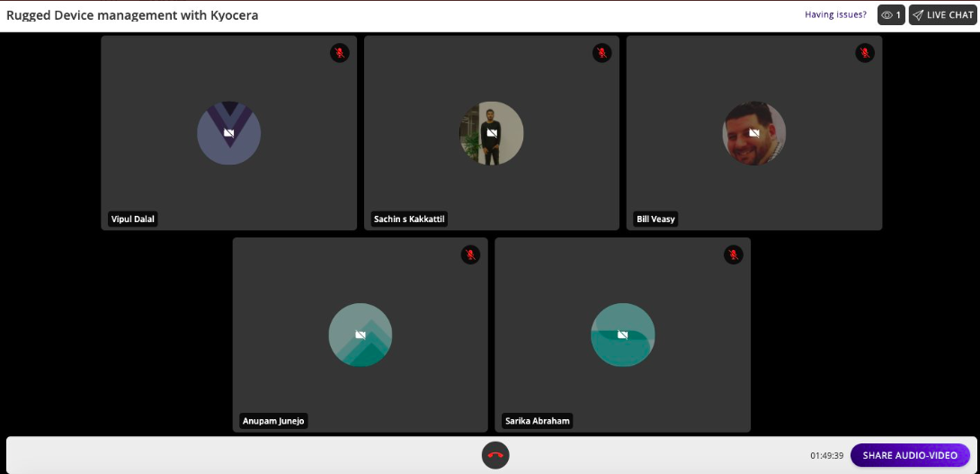Click Bill Veasy's profile photo
This screenshot has width=980, height=474.
[753, 133]
